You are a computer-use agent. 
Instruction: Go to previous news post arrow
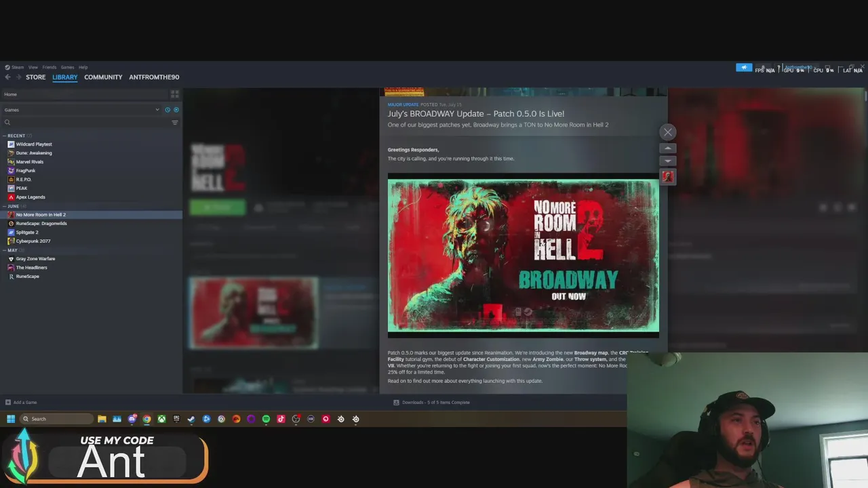point(668,148)
